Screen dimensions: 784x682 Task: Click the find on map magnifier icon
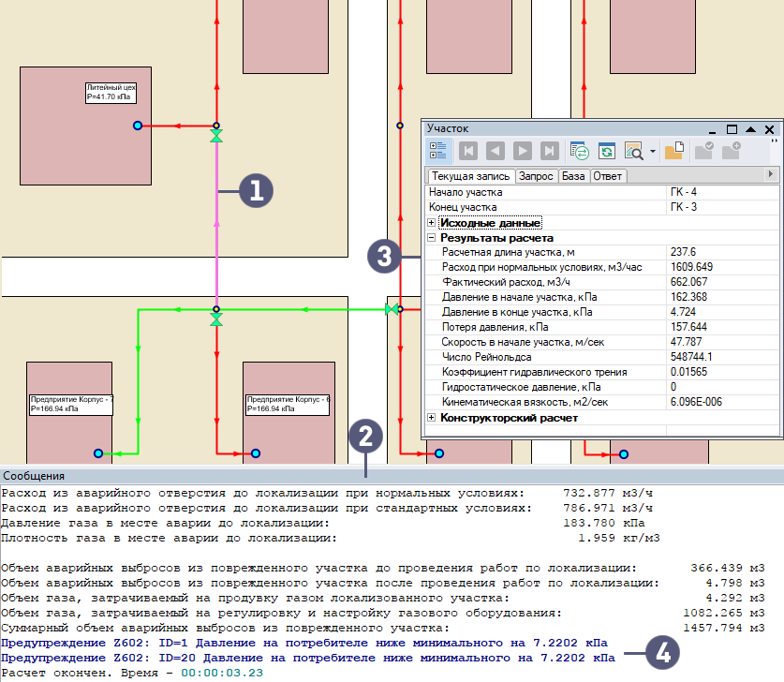pyautogui.click(x=634, y=151)
